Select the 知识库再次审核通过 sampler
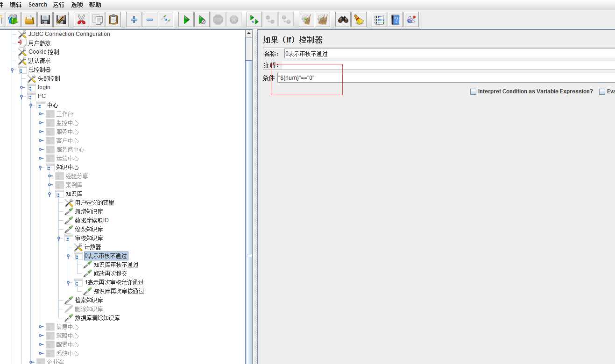 119,291
